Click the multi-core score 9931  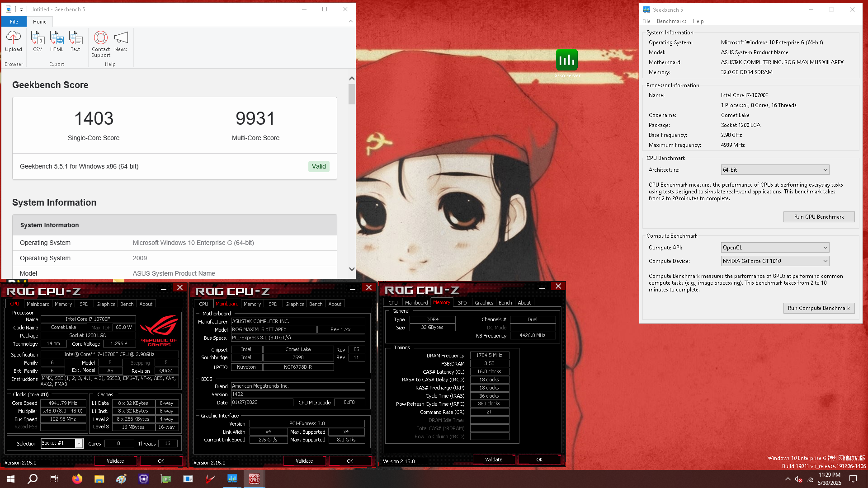(255, 118)
